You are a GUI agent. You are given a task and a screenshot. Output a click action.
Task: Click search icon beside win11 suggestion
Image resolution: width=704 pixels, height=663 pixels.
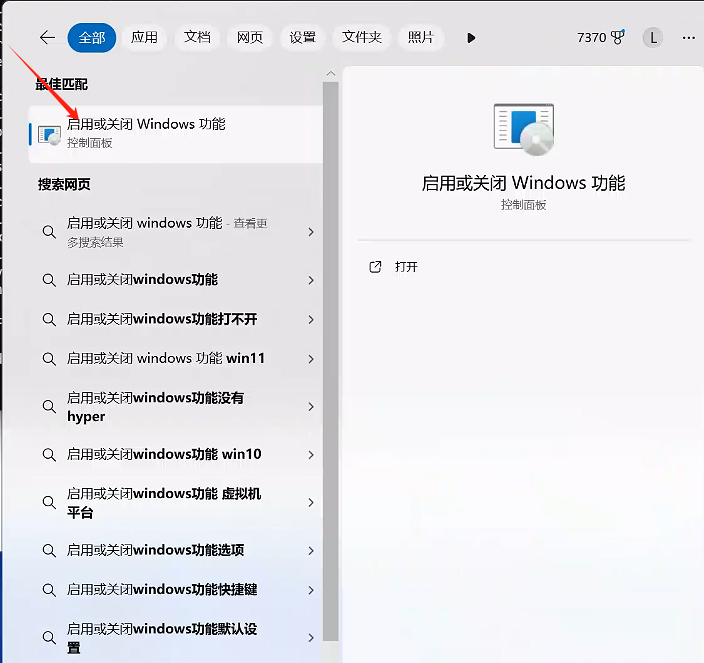pyautogui.click(x=49, y=359)
